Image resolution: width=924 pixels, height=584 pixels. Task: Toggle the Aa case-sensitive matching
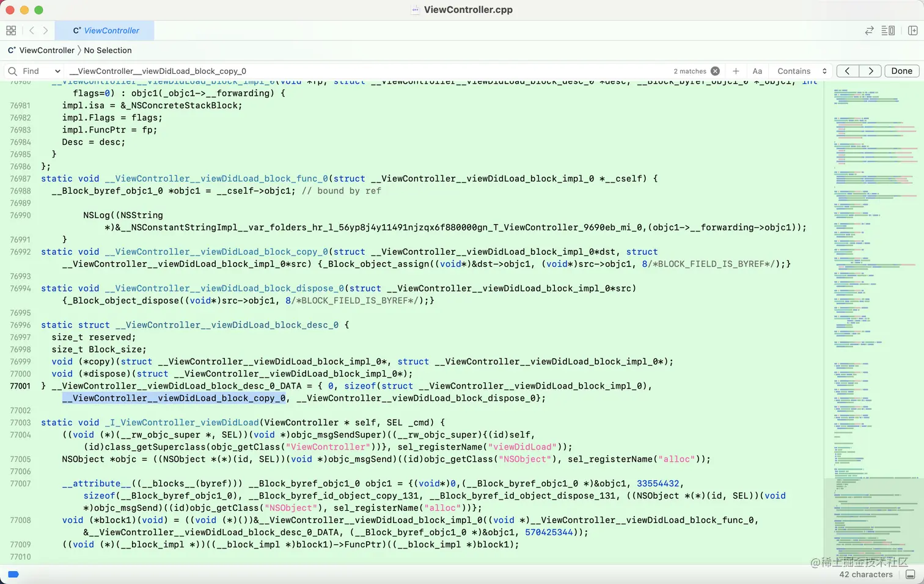coord(757,71)
